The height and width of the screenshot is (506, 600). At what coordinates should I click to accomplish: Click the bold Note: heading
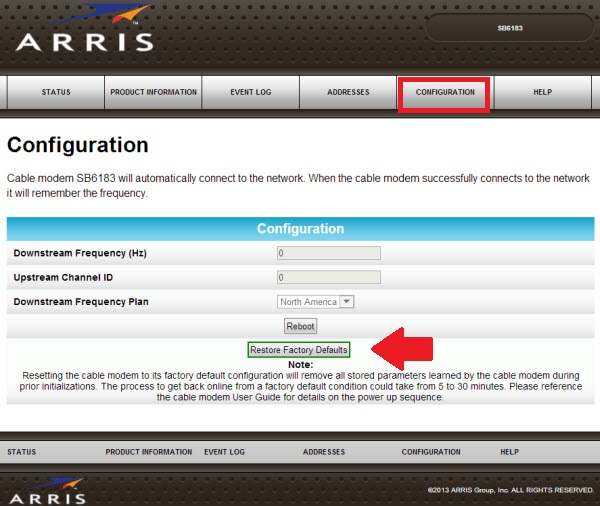[x=300, y=364]
